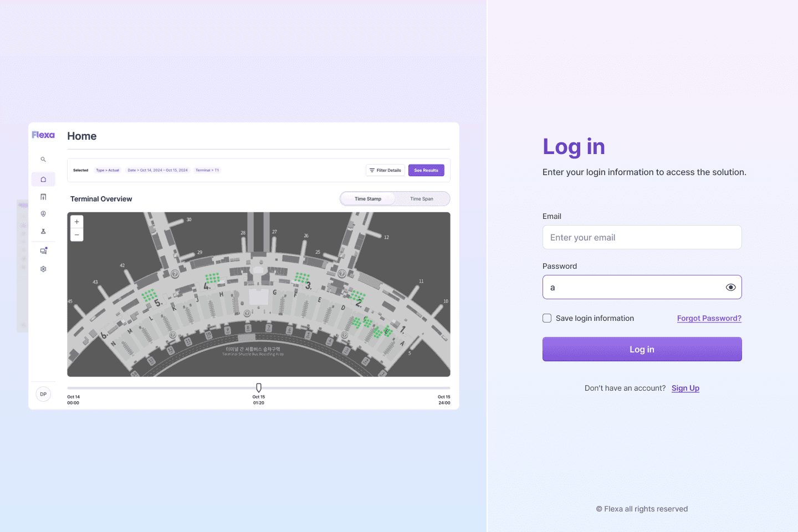The image size is (798, 532).
Task: Expand the Filter Details control
Action: click(385, 170)
